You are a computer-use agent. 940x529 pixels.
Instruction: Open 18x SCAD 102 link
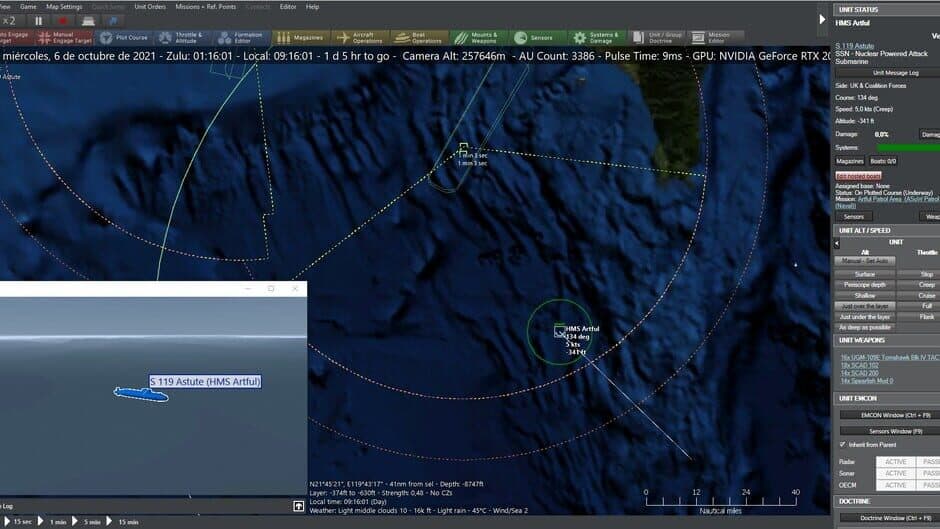click(x=859, y=365)
